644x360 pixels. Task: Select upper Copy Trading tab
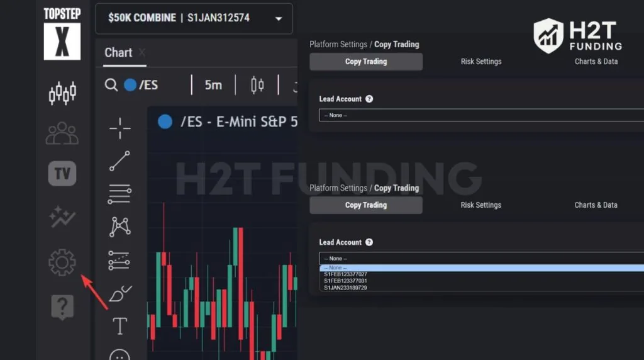point(366,62)
